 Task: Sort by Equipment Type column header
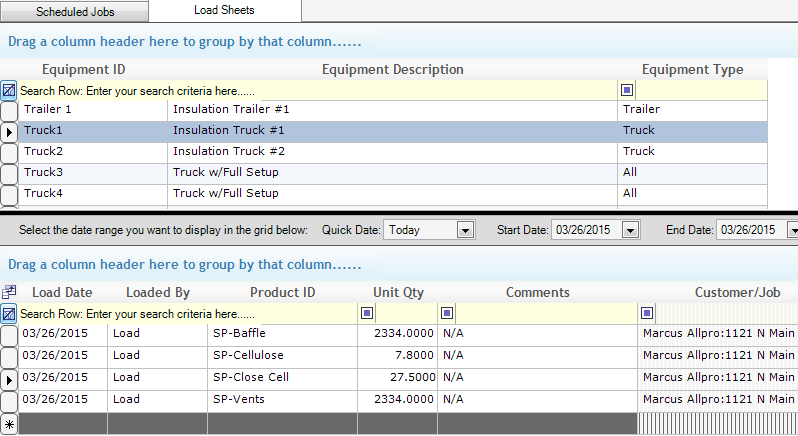692,69
